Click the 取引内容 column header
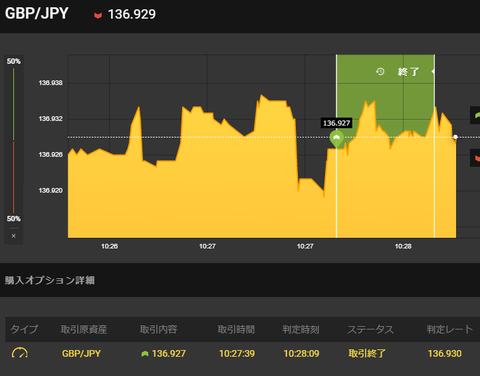Image resolution: width=480 pixels, height=376 pixels. 158,329
